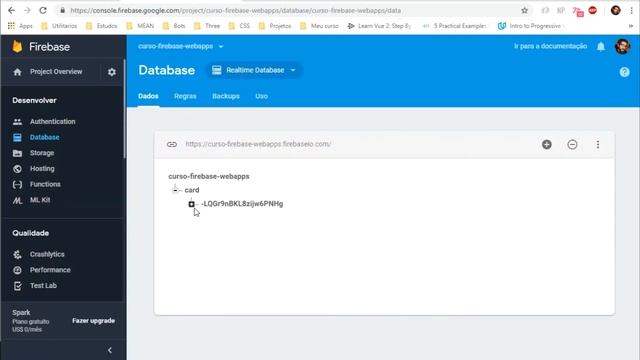Open the Storage section
The height and width of the screenshot is (360, 640).
click(42, 153)
